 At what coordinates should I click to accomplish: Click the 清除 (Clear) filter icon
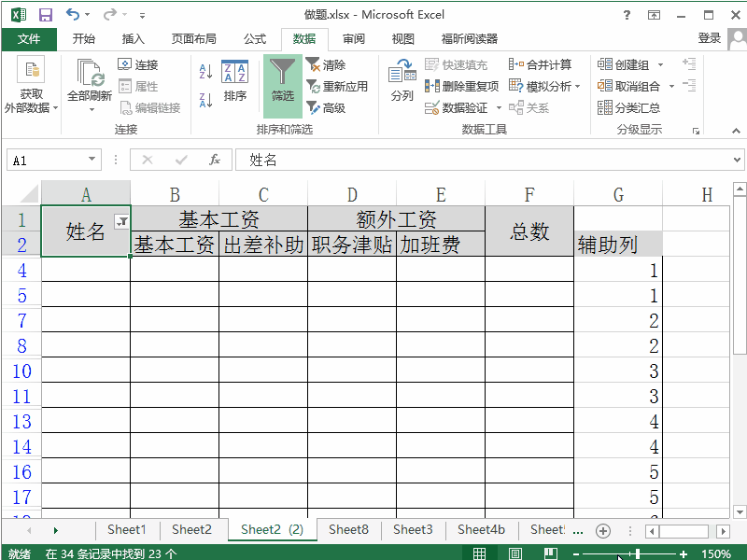[x=326, y=63]
